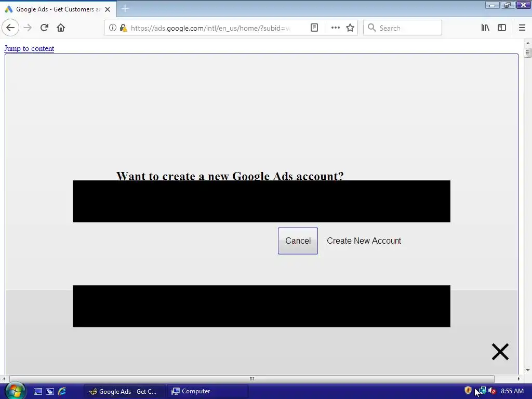The image size is (532, 399).
Task: Follow the Jump to content link
Action: [29, 48]
